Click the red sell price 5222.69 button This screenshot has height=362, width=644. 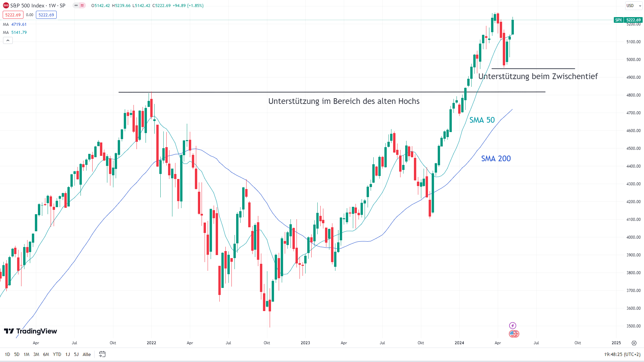13,15
